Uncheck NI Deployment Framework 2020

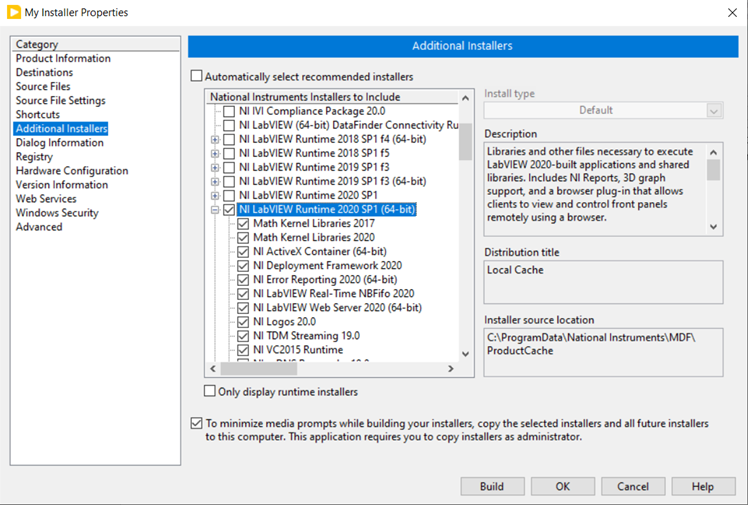point(243,266)
